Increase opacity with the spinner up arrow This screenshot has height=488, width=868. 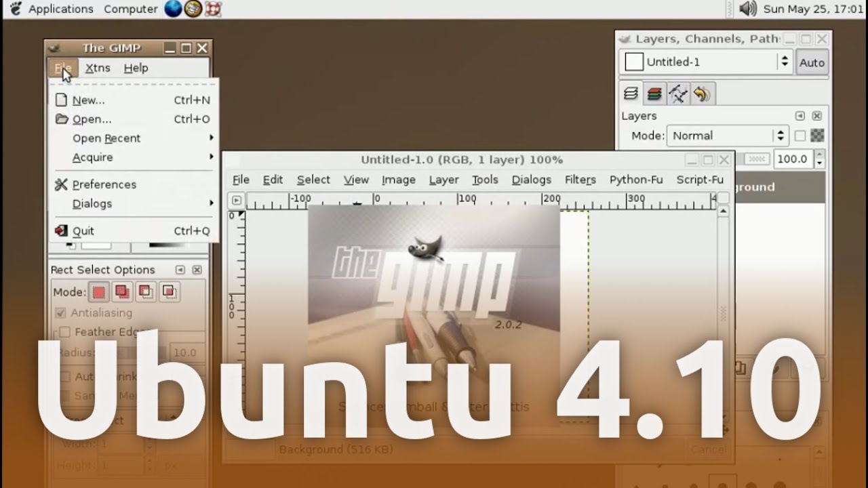pos(819,155)
